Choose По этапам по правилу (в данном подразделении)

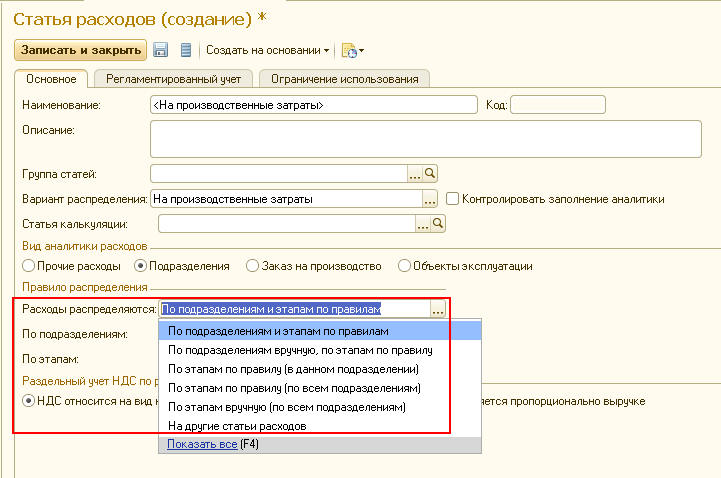click(320, 369)
